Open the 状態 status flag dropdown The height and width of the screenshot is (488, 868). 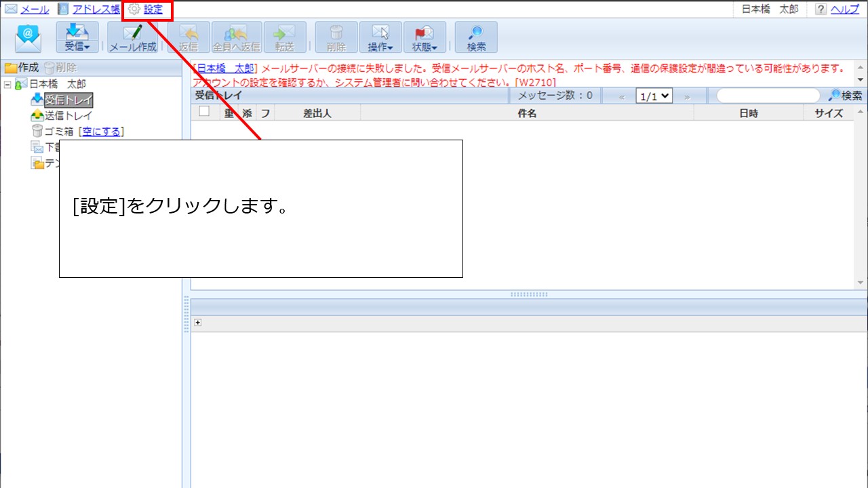(425, 37)
